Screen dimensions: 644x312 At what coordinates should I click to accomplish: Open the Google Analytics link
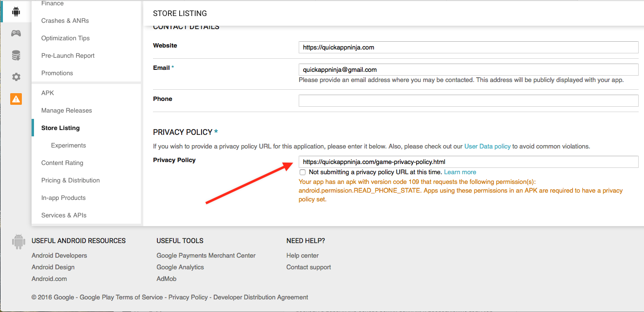pyautogui.click(x=180, y=267)
